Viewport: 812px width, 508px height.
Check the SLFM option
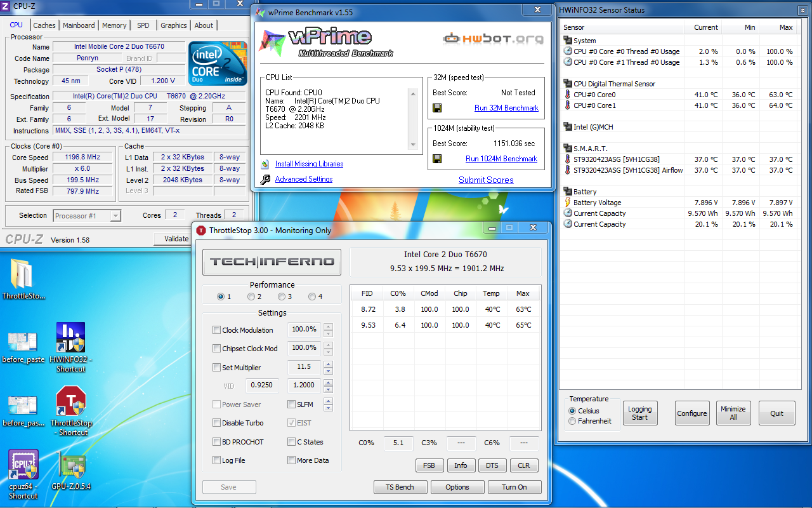click(x=291, y=404)
